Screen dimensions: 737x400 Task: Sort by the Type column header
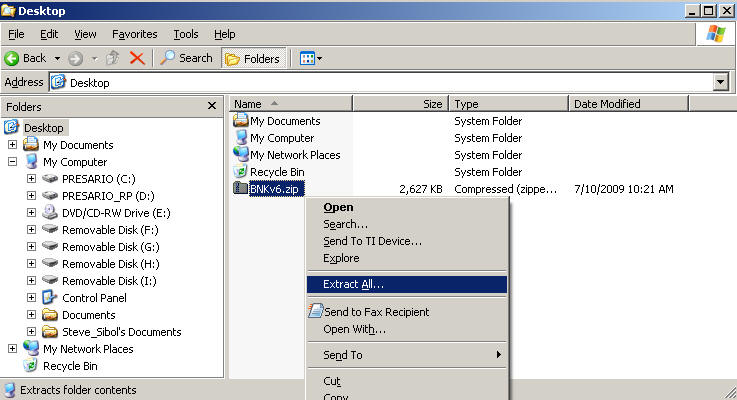[509, 104]
